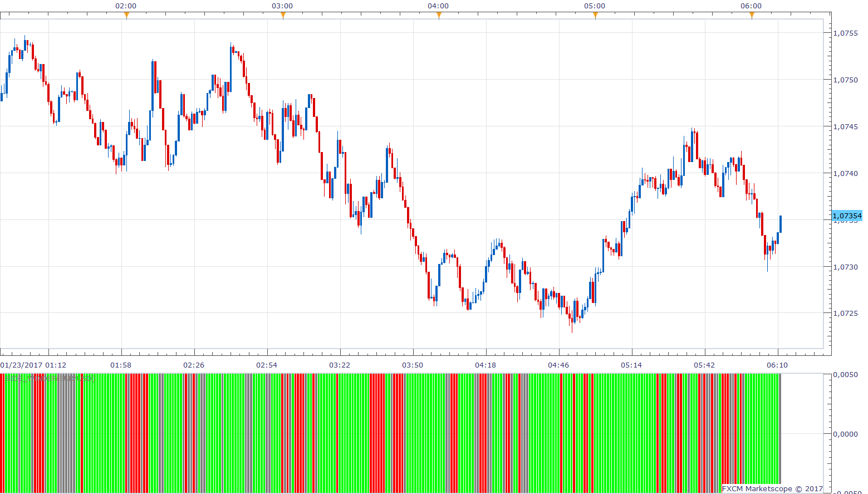Click the 03:50 time axis label
The height and width of the screenshot is (494, 868).
[x=413, y=365]
